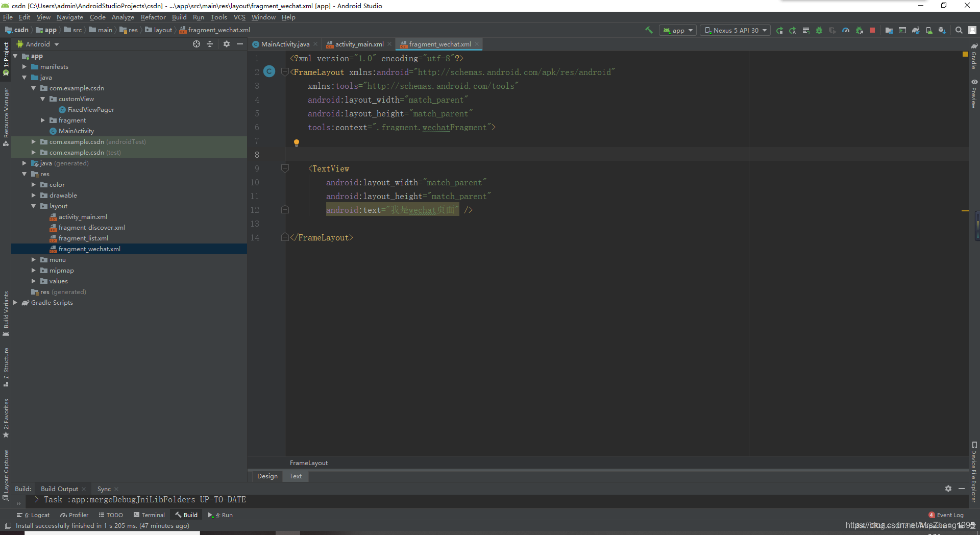Open the Event Log
This screenshot has width=980, height=535.
946,515
